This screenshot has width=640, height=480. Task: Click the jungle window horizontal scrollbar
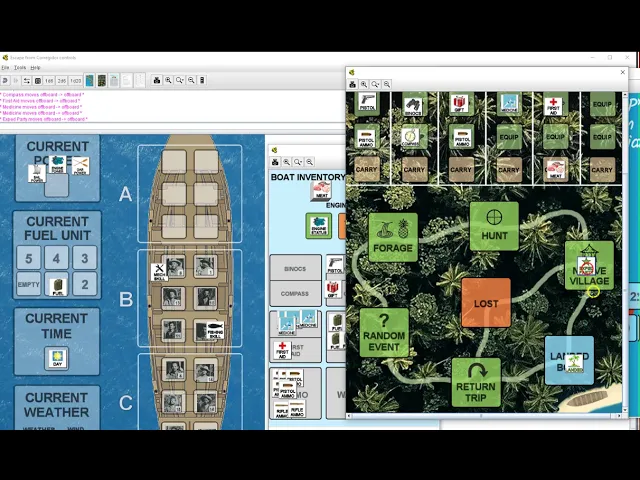[484, 416]
